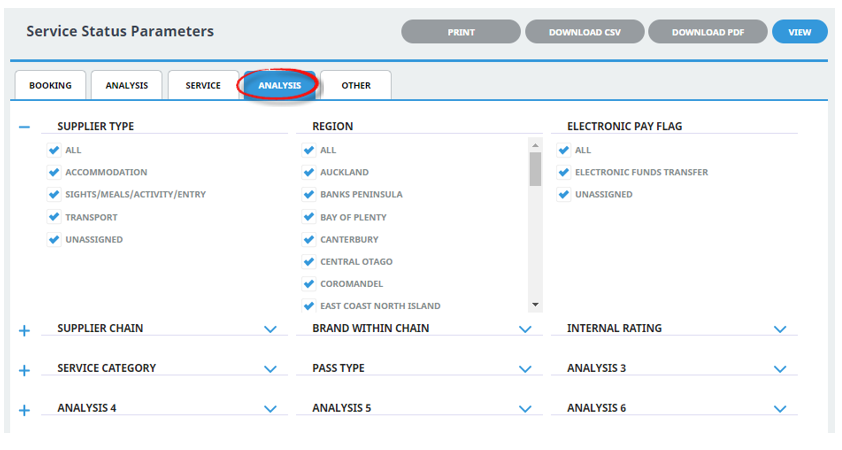Uncheck ALL under Supplier Type

(54, 150)
